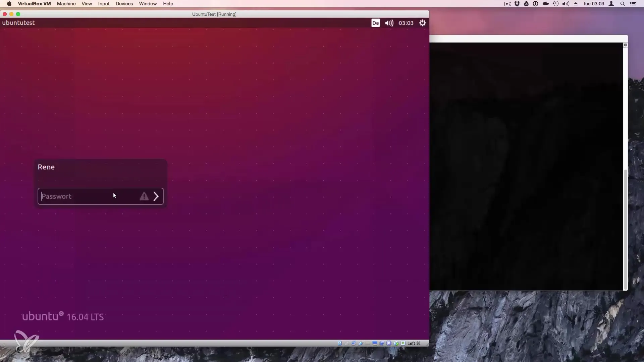Open the Ubuntu 03:03 clock indicator
Image resolution: width=644 pixels, height=362 pixels.
pos(406,23)
